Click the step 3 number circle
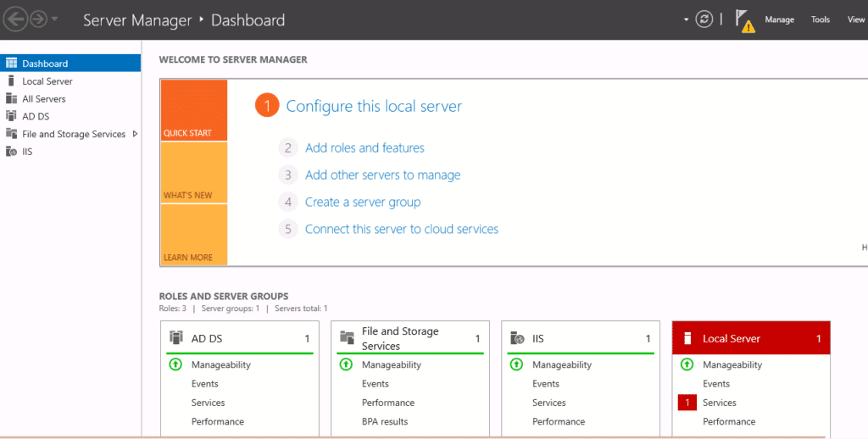868x439 pixels. tap(288, 175)
